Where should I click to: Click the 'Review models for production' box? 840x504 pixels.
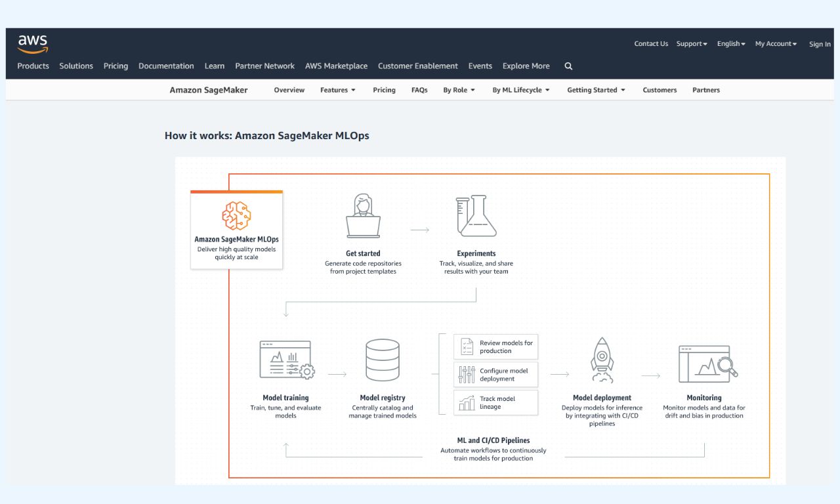(495, 346)
